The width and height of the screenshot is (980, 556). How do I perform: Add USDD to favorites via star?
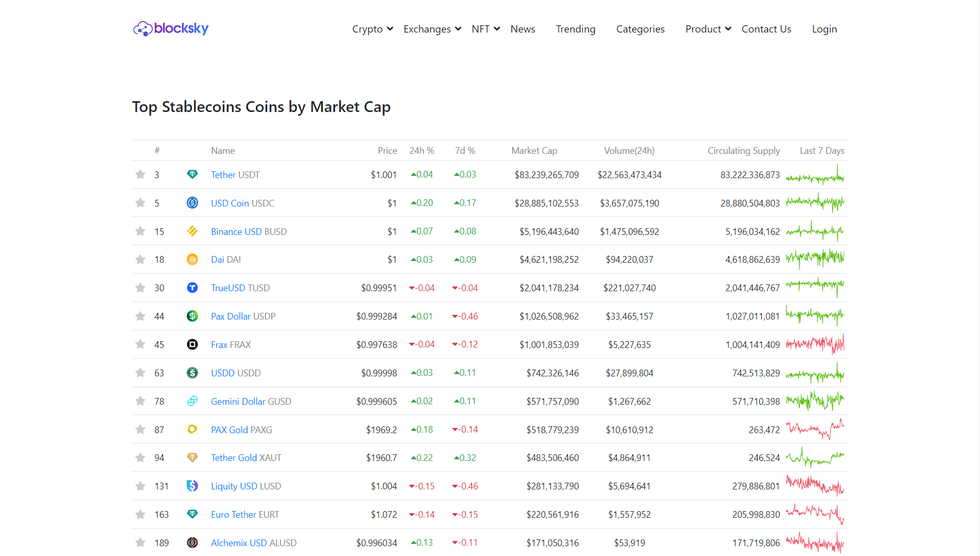pos(140,373)
